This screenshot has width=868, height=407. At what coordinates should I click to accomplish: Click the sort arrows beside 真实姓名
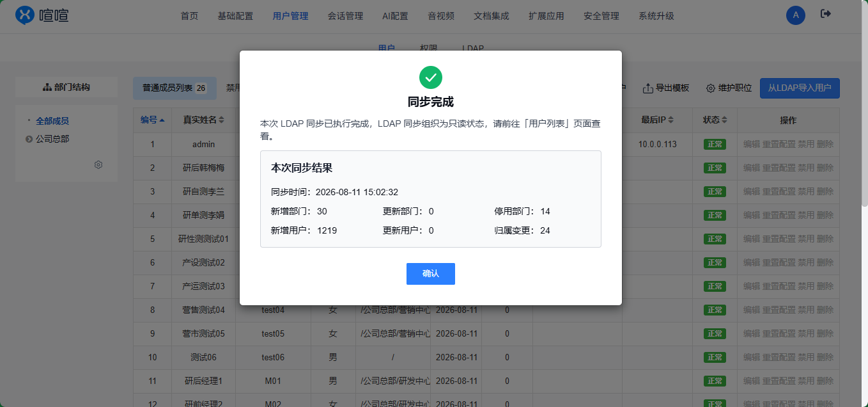[x=222, y=120]
